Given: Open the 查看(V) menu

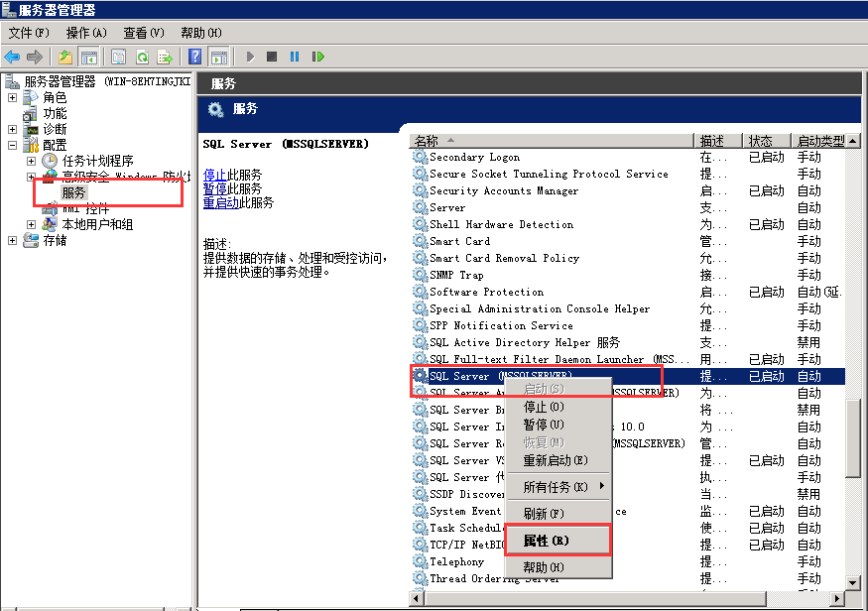Looking at the screenshot, I should click(144, 33).
